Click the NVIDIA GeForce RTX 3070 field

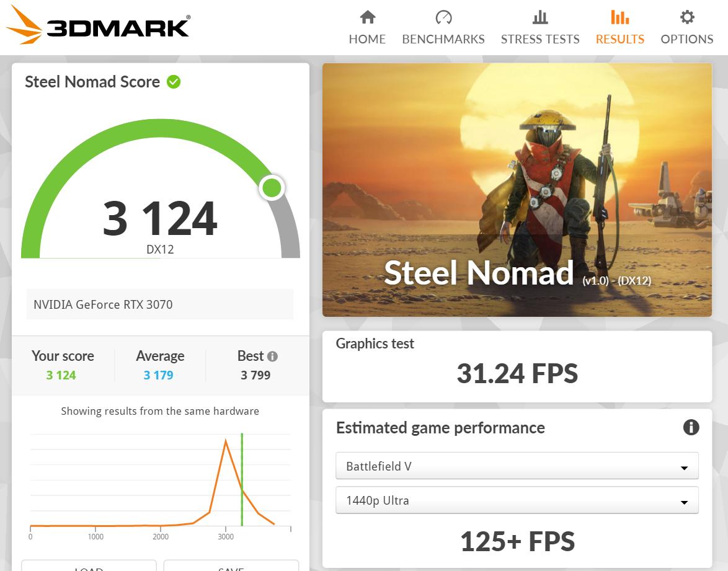(x=160, y=304)
